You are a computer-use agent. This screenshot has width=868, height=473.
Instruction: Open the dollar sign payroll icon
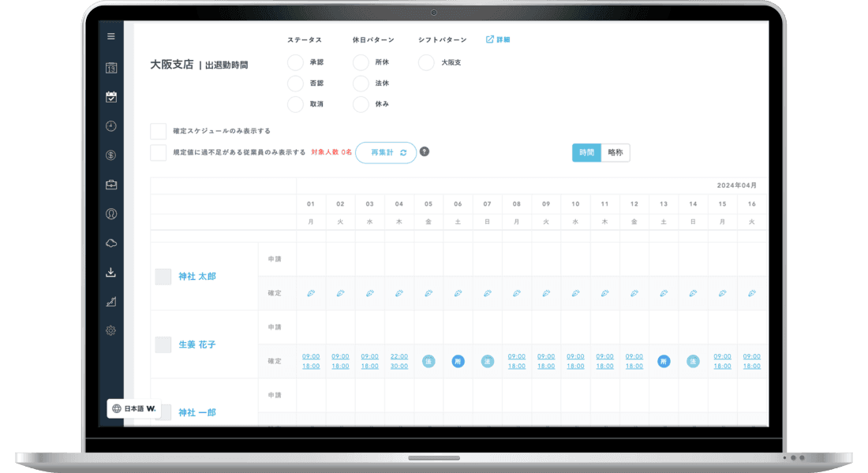(111, 155)
